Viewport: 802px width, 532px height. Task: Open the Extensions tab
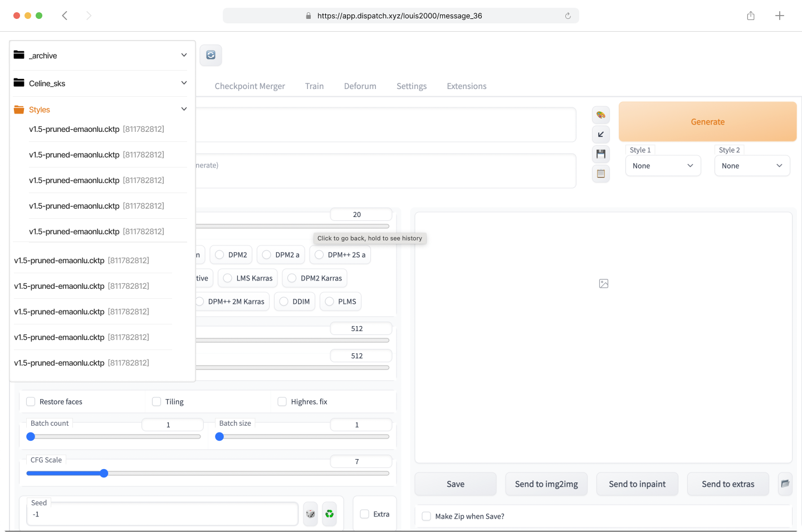click(466, 86)
